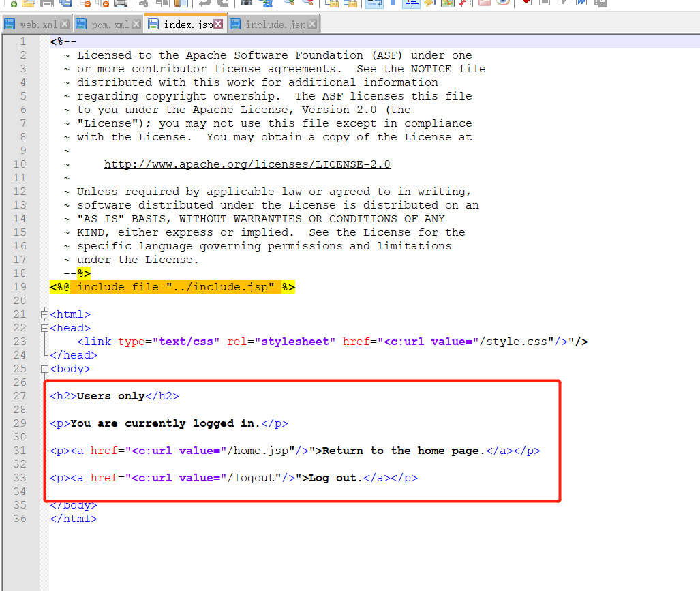Collapse the <body> fold marker

44,369
